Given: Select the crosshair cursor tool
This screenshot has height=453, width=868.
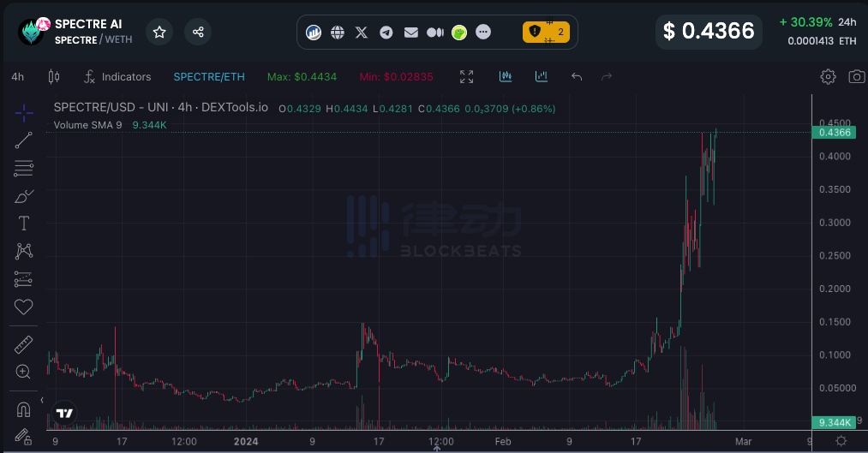Looking at the screenshot, I should tap(24, 113).
